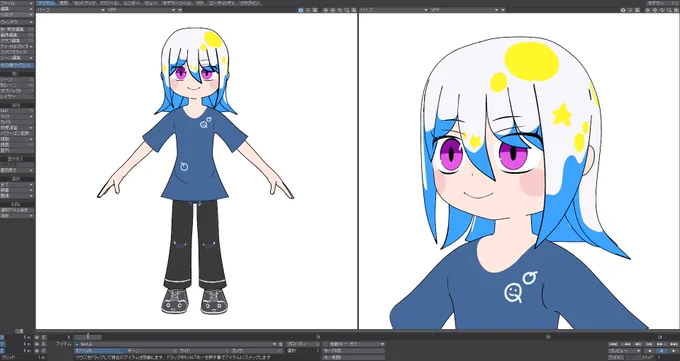Open the プラグイン tab
Screen dimensions: 680x361
point(249,3)
